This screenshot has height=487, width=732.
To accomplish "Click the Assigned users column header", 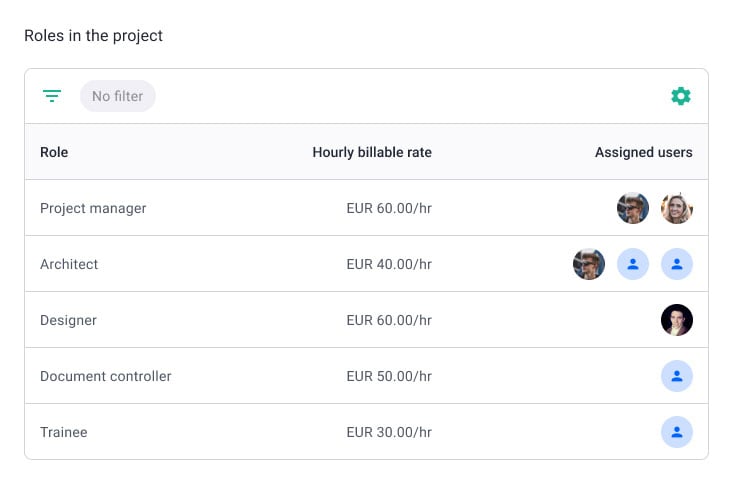I will tap(643, 152).
